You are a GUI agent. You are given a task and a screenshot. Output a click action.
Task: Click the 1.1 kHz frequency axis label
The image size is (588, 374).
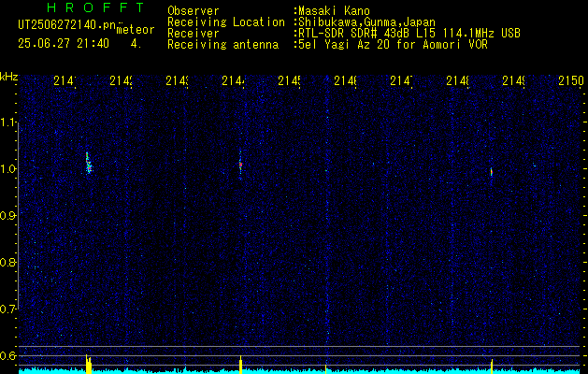7,122
